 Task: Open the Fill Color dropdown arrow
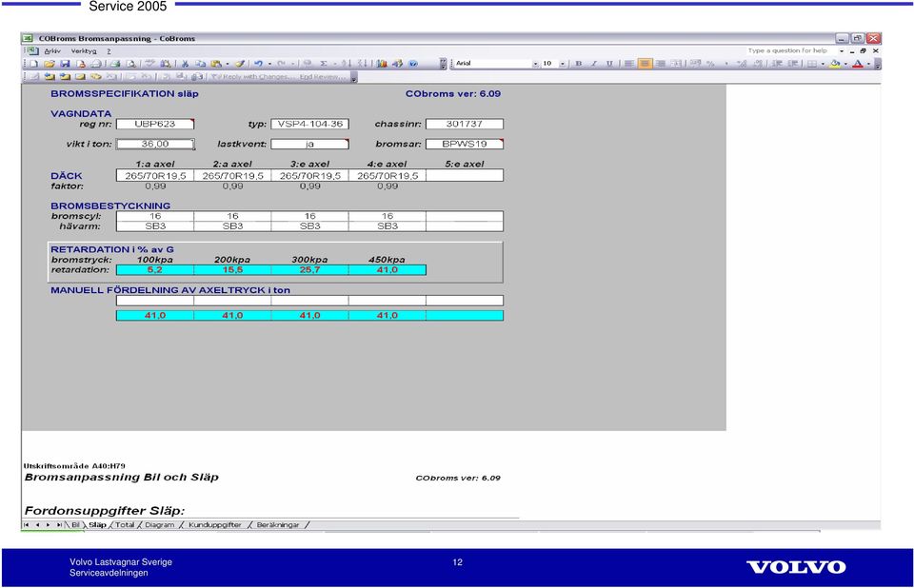point(845,64)
